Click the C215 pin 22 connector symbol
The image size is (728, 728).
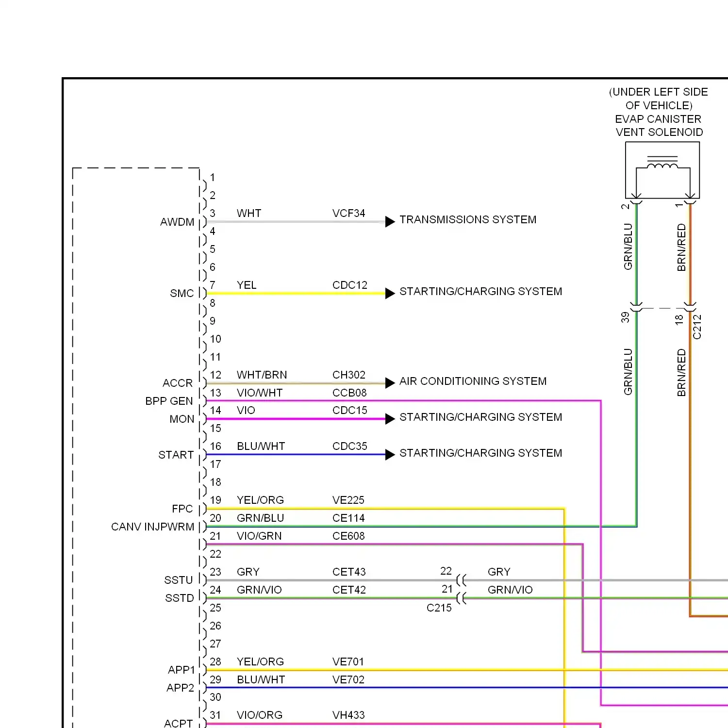click(x=462, y=580)
